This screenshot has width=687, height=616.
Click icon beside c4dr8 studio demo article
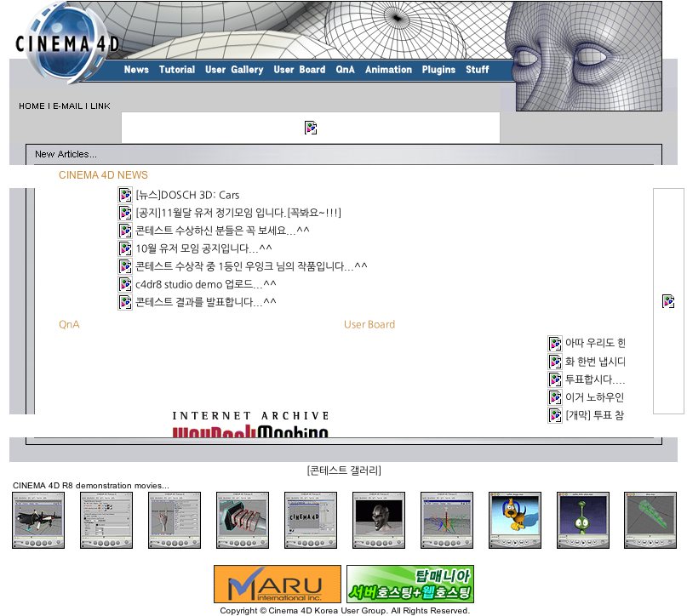(125, 284)
